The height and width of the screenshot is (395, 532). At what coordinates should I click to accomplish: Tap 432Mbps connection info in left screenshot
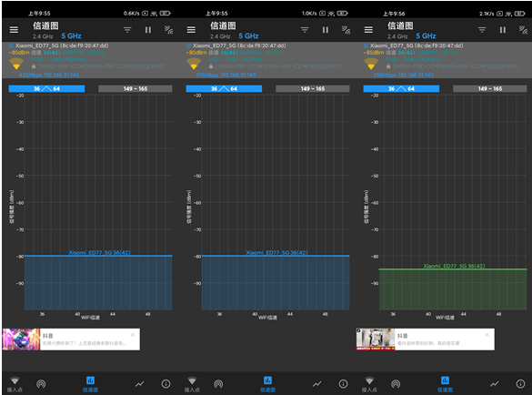[x=49, y=75]
